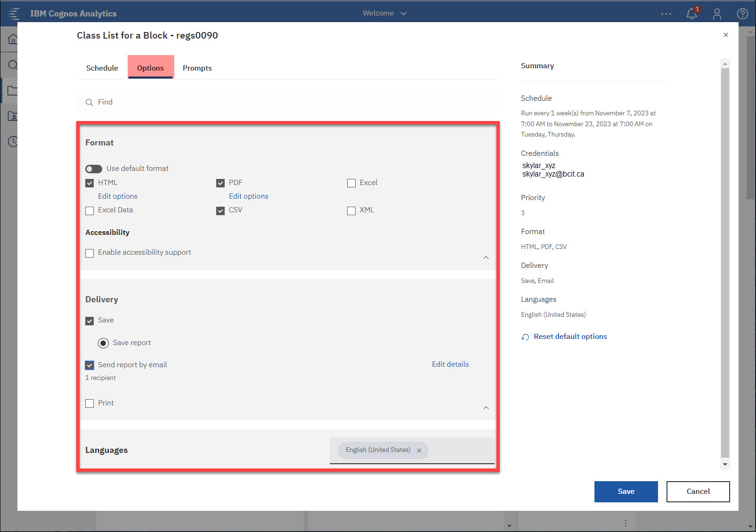The height and width of the screenshot is (532, 756).
Task: Open Edit options under PDF
Action: pos(249,196)
